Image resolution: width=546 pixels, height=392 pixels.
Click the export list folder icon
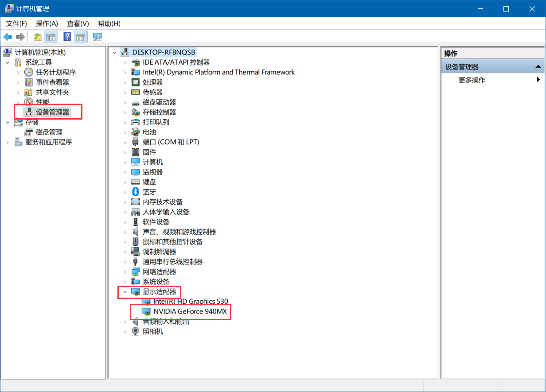click(x=37, y=37)
